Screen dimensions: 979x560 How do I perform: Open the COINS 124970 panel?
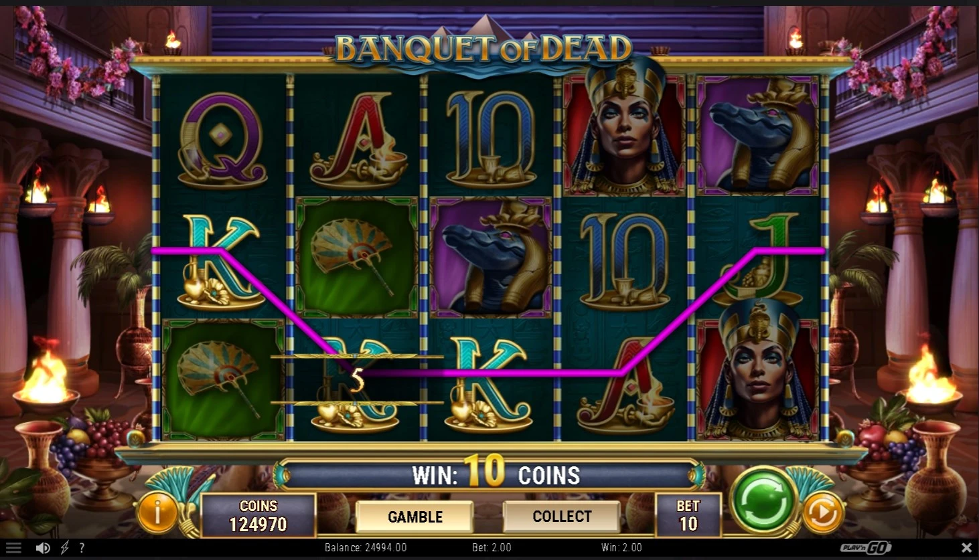258,515
